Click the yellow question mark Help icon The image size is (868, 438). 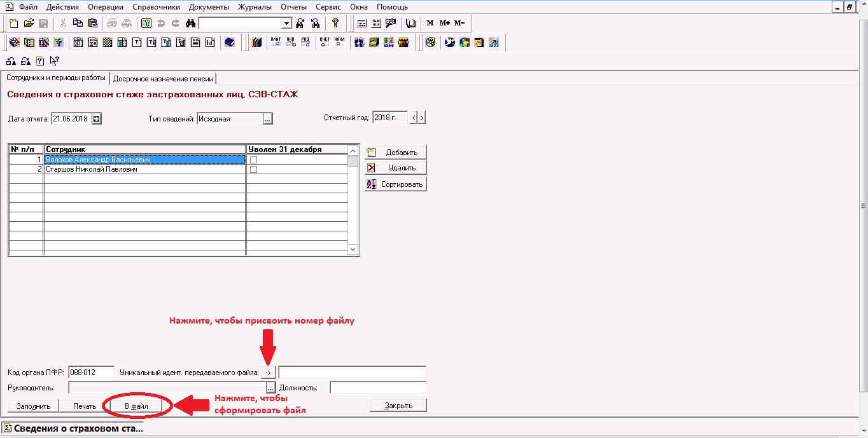(335, 24)
